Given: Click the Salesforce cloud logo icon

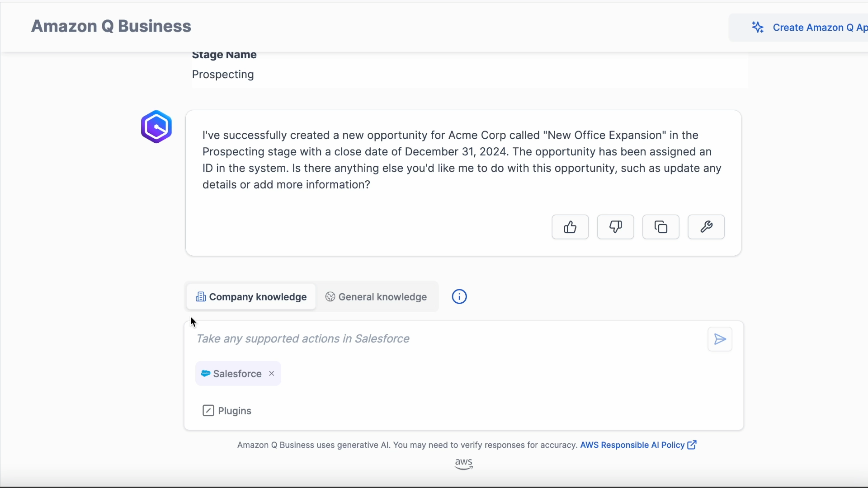Looking at the screenshot, I should 206,374.
